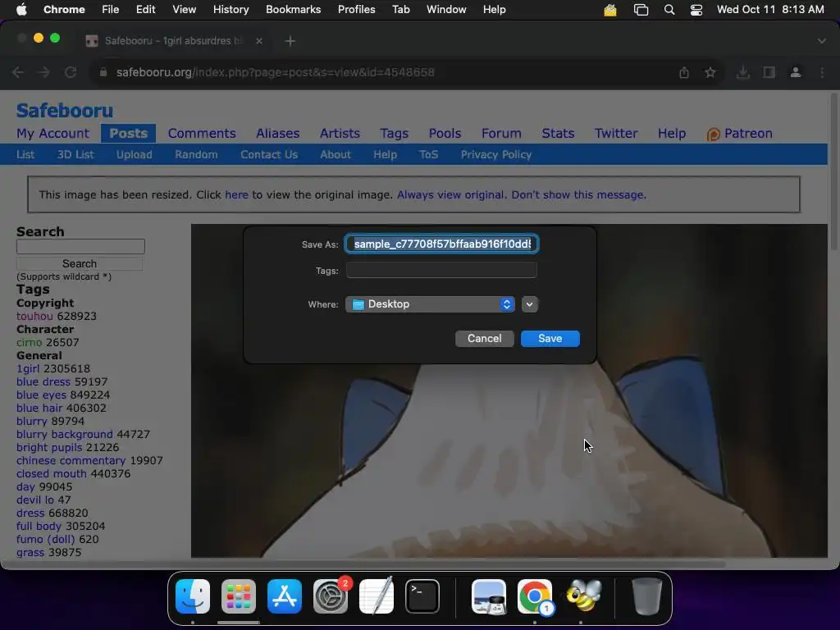Open the History menu
Screen dimensions: 840x630
[x=231, y=10]
